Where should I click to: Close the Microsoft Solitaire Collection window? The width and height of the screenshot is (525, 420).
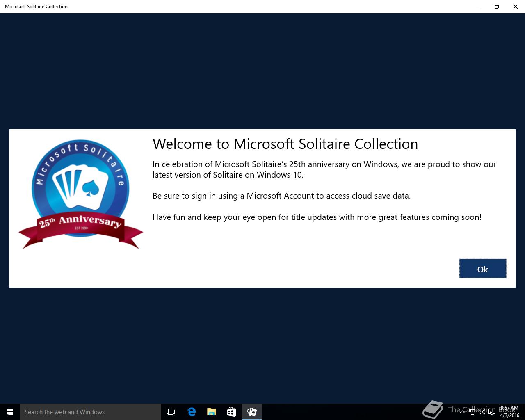tap(516, 7)
